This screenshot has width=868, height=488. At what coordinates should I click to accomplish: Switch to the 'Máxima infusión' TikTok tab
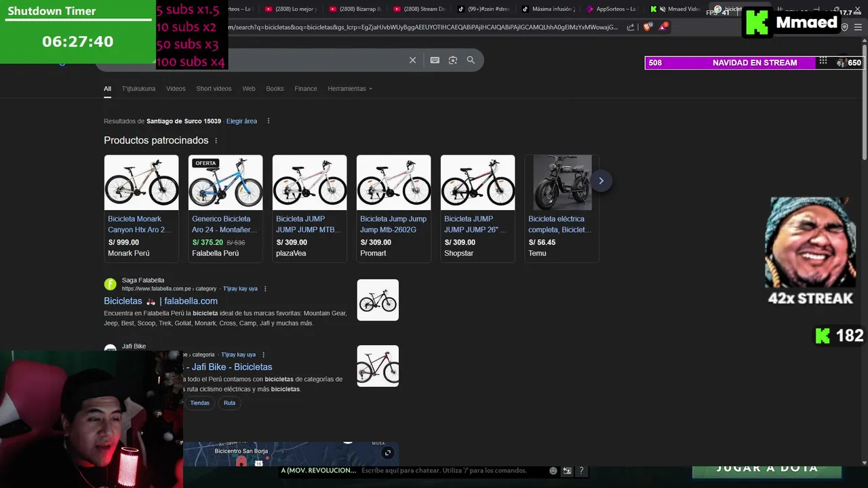[x=547, y=9]
